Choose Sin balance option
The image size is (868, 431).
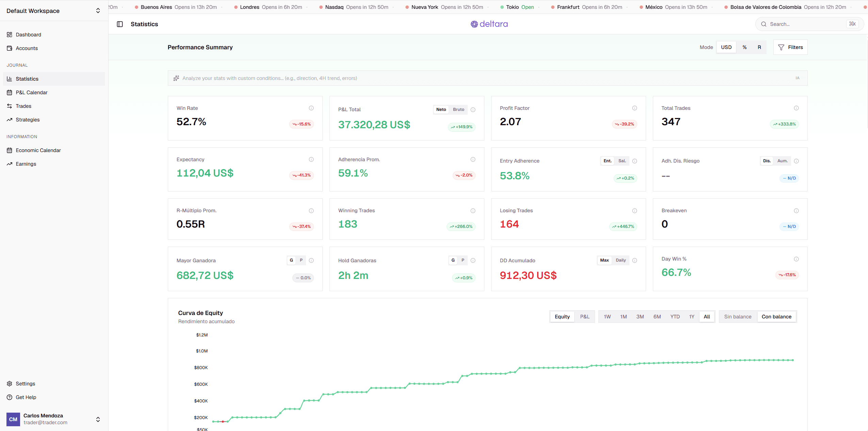738,317
